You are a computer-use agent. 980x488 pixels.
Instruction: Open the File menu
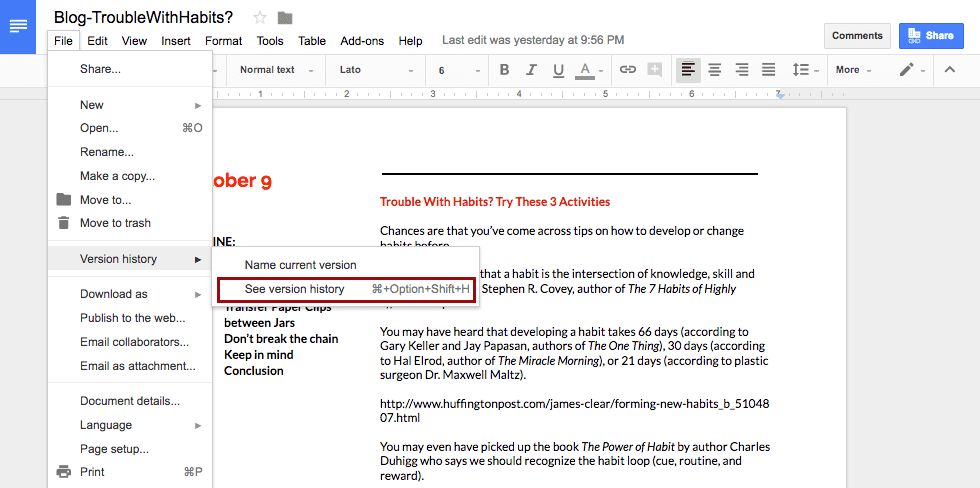click(63, 41)
